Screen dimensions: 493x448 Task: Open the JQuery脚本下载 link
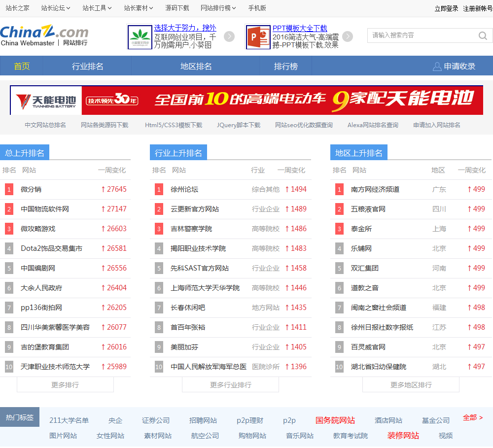[239, 125]
